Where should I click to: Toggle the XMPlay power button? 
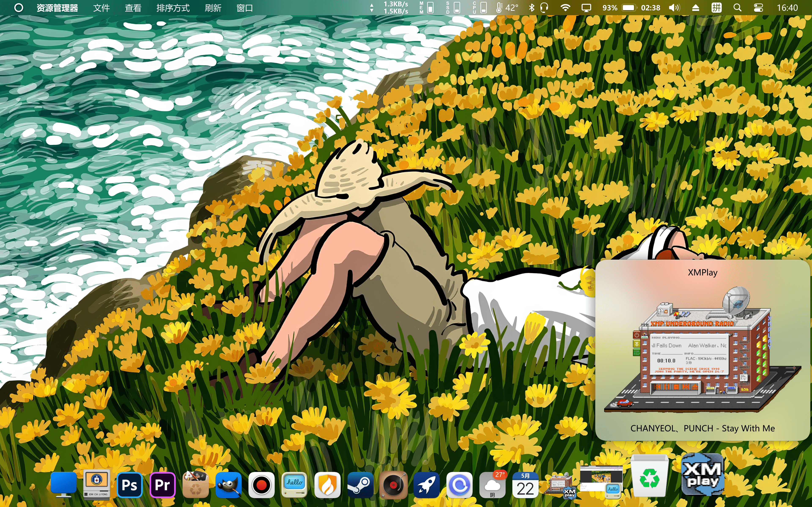636,335
